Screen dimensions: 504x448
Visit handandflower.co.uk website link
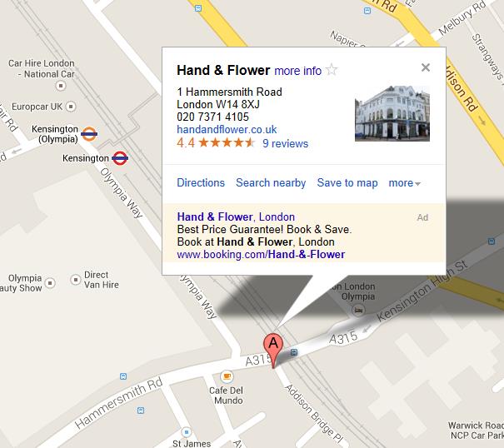227,130
